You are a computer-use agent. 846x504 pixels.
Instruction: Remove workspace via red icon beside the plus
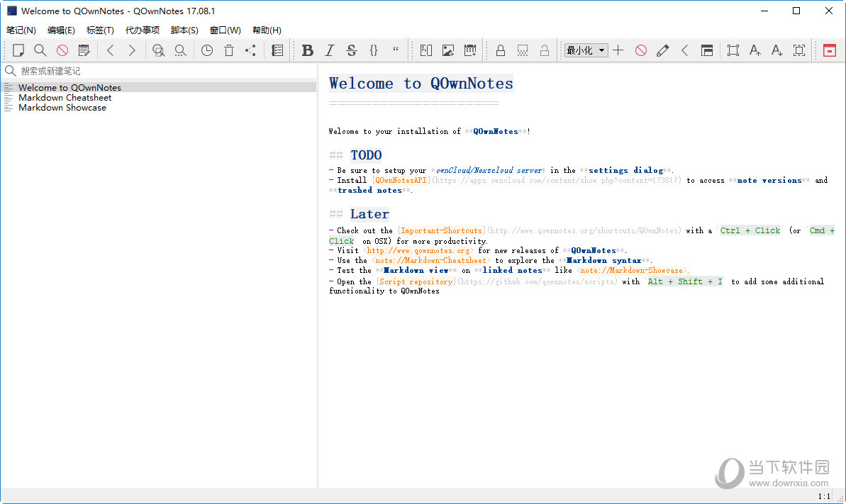[640, 50]
